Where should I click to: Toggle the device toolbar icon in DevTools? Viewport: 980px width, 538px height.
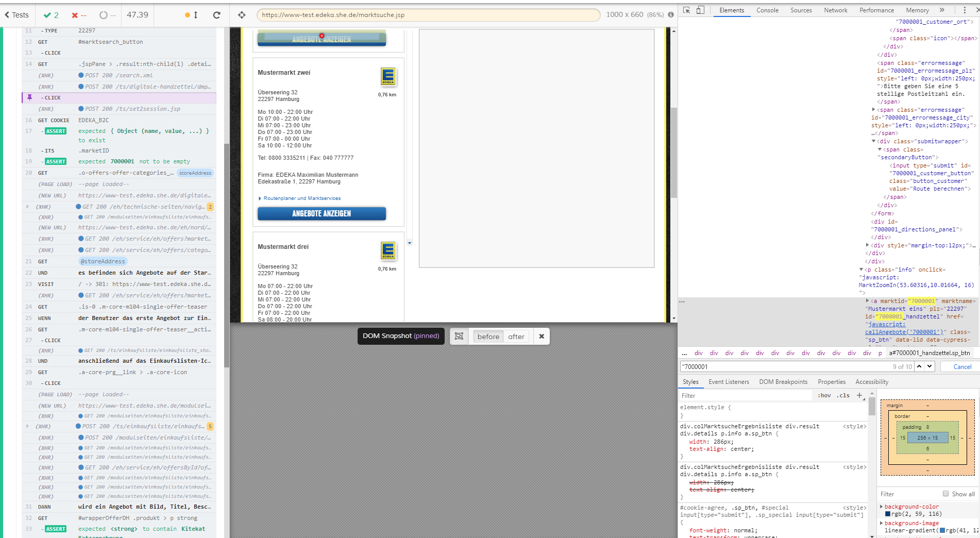pos(700,10)
